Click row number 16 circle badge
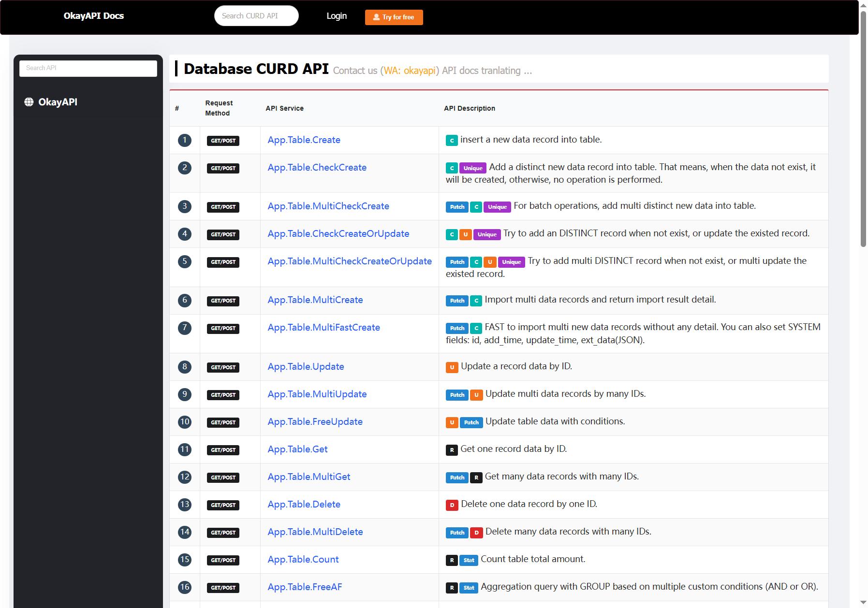 click(x=185, y=587)
